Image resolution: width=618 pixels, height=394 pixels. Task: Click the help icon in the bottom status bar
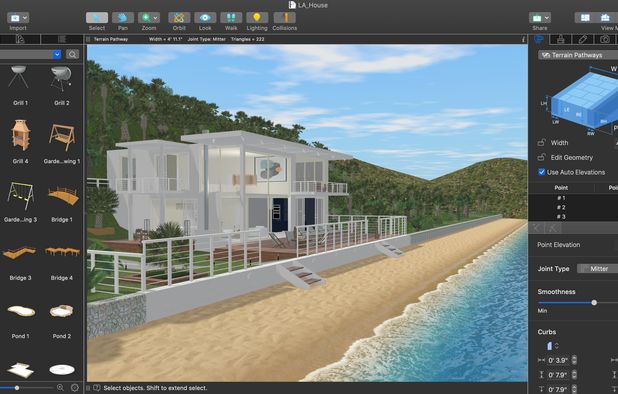click(97, 388)
